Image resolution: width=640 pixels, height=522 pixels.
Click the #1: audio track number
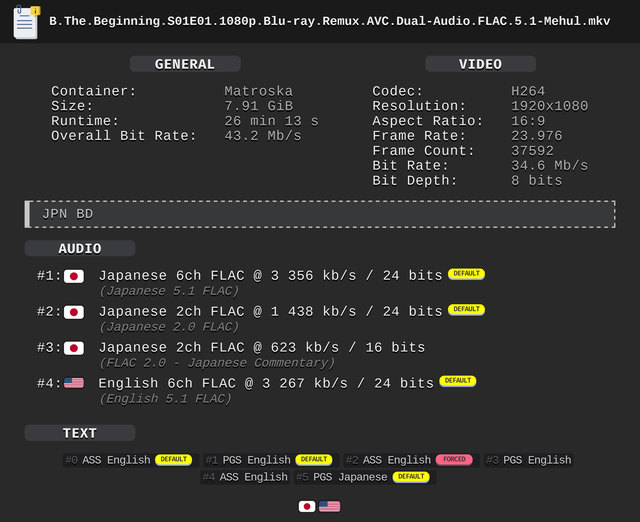[49, 276]
